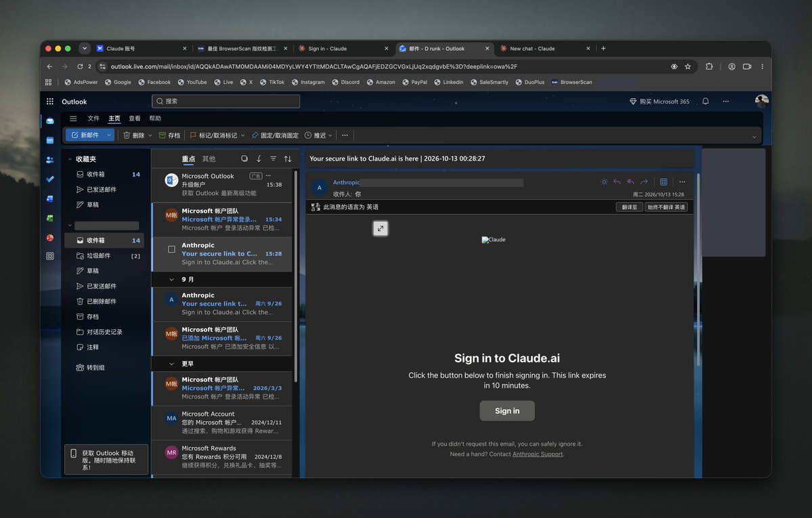812x518 pixels.
Task: Open the YouTube bookmark in bookmarks bar
Action: tap(192, 82)
